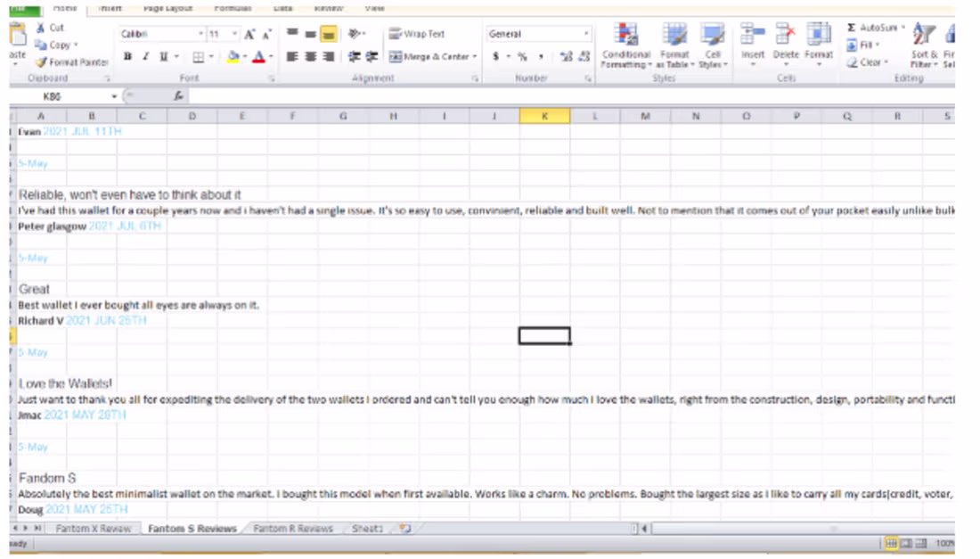Image resolution: width=980 pixels, height=559 pixels.
Task: Align cell text right
Action: [x=328, y=57]
